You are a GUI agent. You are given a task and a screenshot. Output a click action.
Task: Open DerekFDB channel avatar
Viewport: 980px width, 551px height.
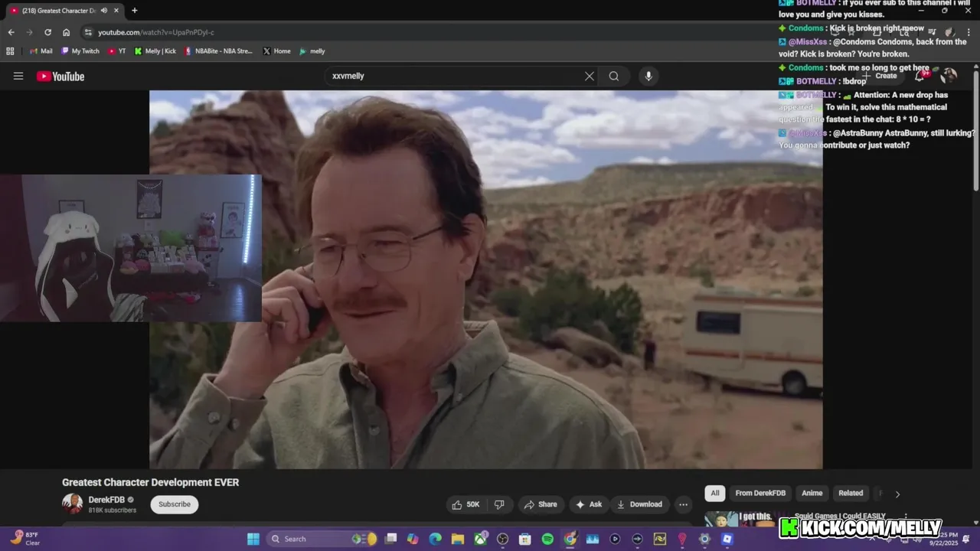[72, 504]
